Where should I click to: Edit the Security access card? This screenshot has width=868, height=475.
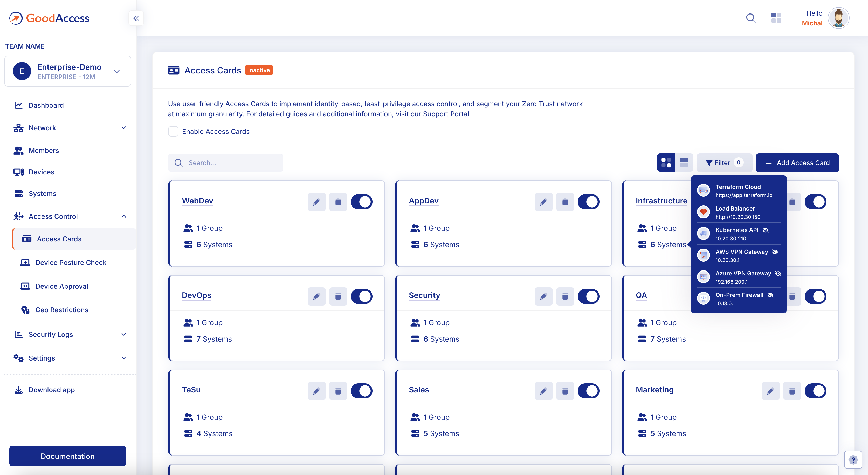pos(543,296)
